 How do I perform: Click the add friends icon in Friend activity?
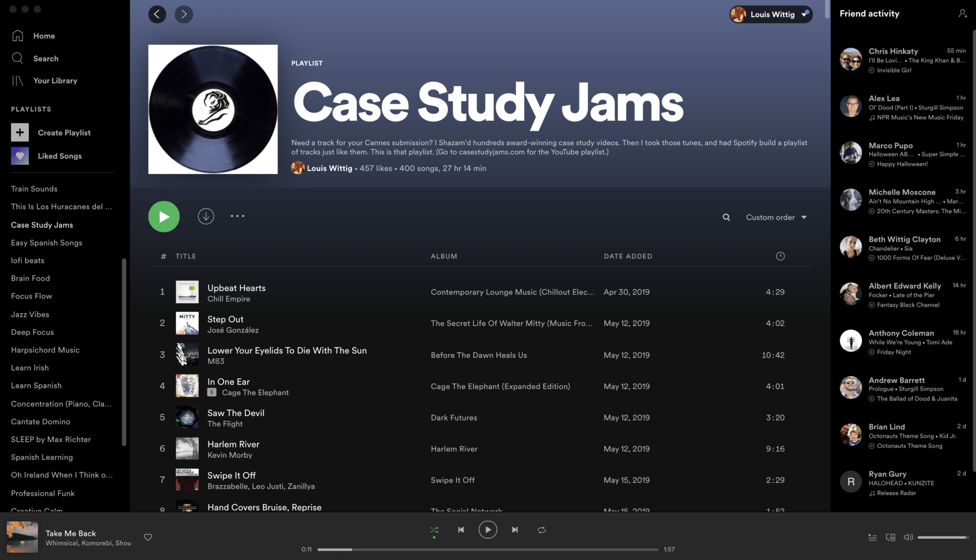[x=963, y=13]
